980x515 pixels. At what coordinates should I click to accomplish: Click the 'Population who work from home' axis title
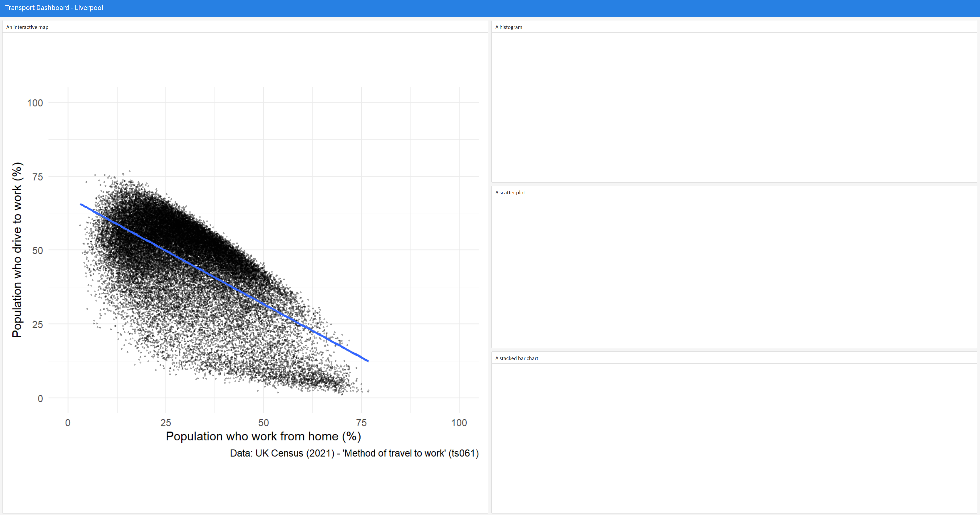(x=263, y=436)
